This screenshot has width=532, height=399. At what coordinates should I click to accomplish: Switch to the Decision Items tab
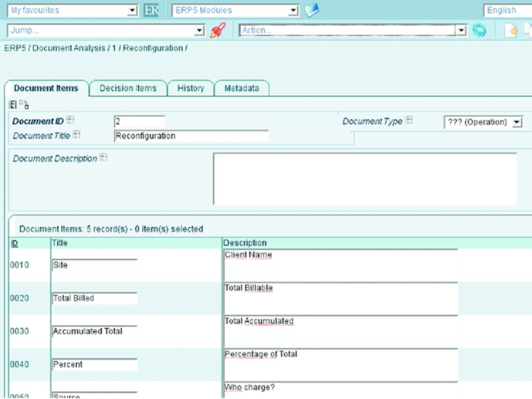coord(128,88)
